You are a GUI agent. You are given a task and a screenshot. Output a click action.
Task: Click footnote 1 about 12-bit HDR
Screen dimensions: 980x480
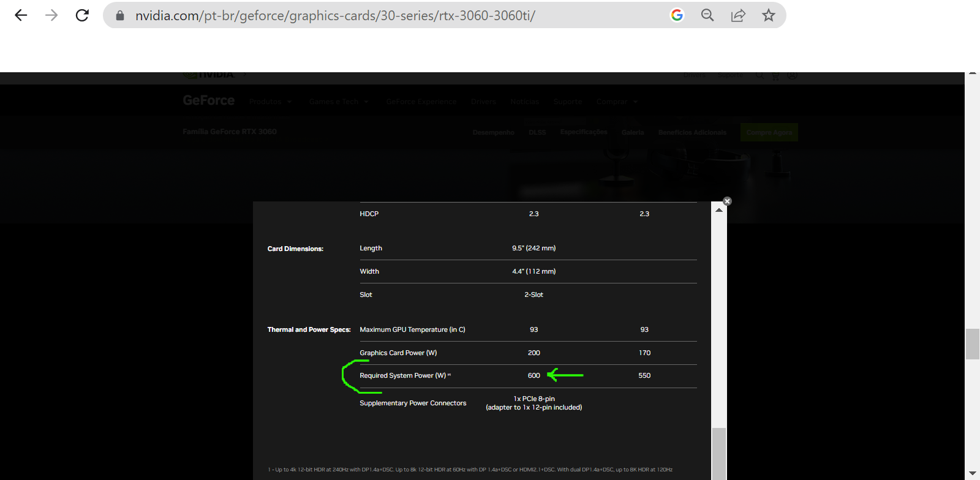coord(470,470)
